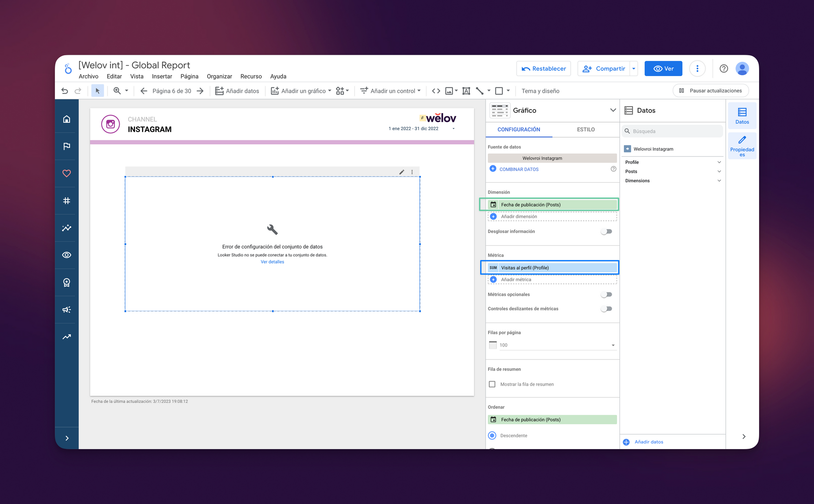The height and width of the screenshot is (504, 814).
Task: Click the Restablecer button
Action: tap(544, 68)
